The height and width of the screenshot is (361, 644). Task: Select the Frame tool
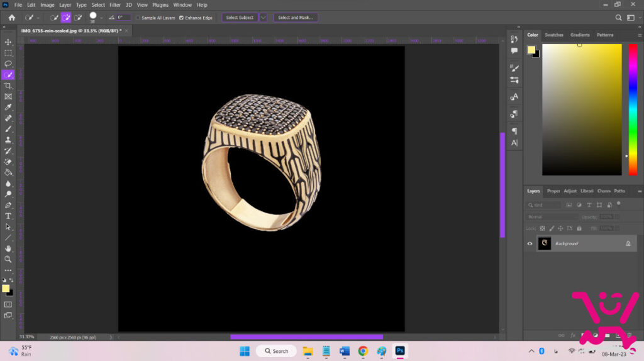tap(8, 96)
